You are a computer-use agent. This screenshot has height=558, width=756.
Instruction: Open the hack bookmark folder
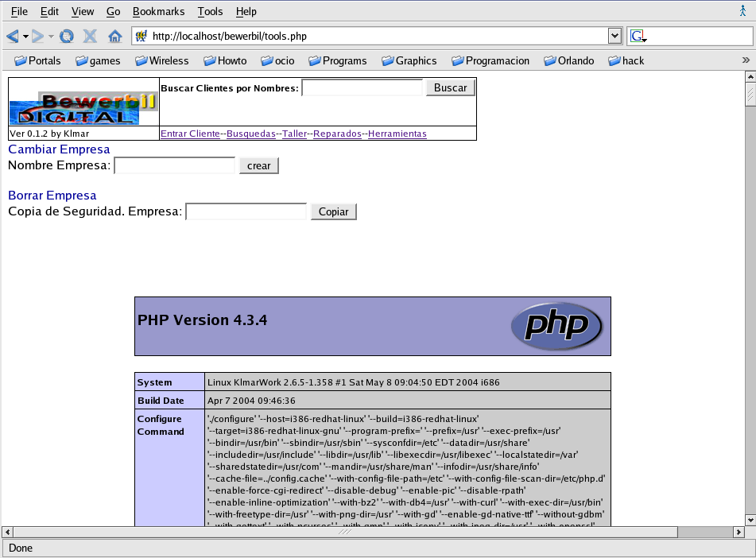click(x=626, y=60)
